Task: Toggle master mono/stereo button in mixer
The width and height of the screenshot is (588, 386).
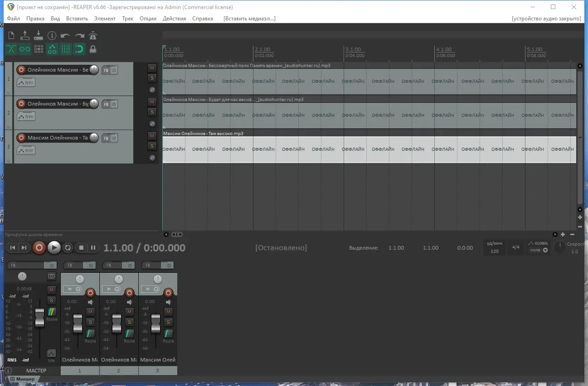Action: [52, 276]
